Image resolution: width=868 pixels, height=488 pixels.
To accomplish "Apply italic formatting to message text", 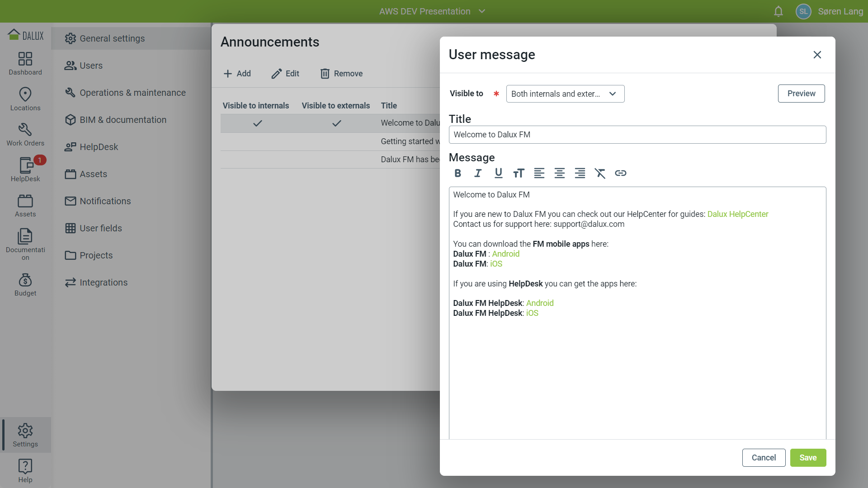I will [x=478, y=173].
